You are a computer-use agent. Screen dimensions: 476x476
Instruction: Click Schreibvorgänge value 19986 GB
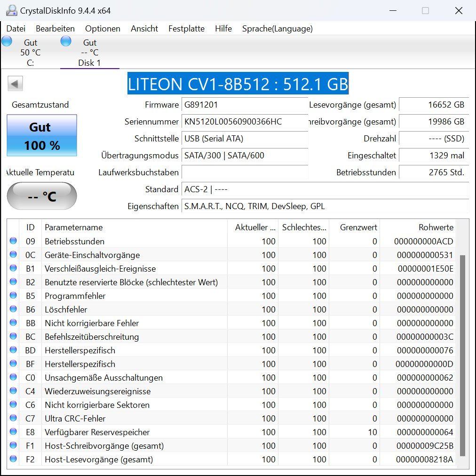(x=434, y=122)
